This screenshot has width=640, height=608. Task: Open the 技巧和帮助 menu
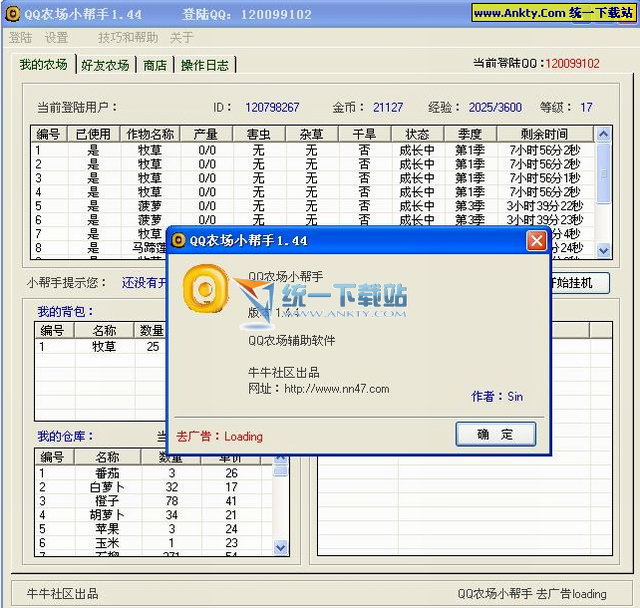[128, 38]
